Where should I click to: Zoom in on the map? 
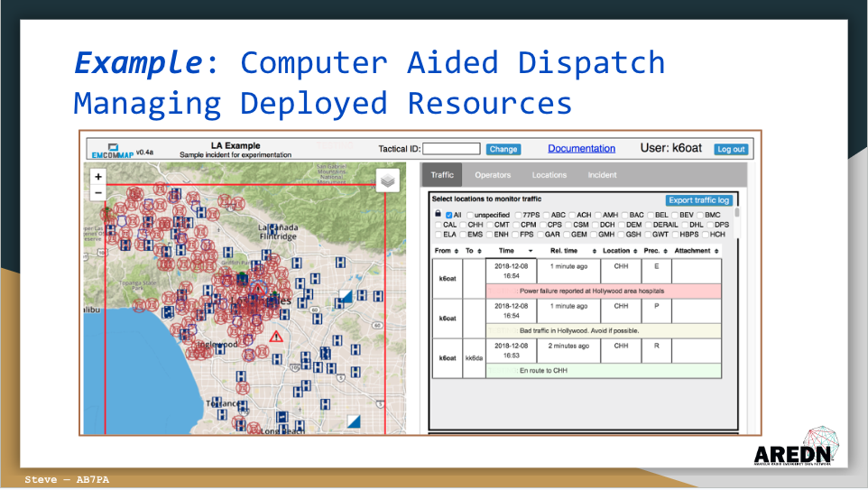coord(98,177)
